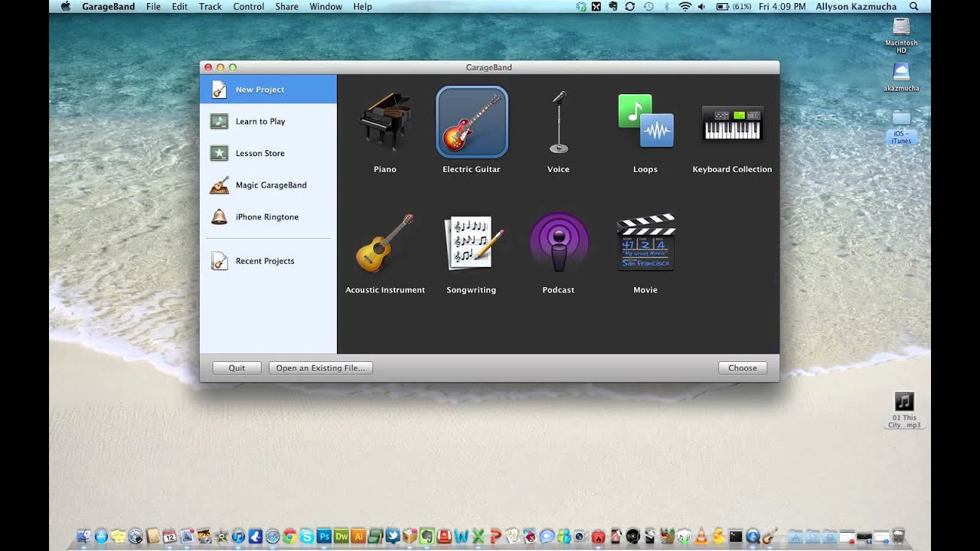
Task: Open the Allyson Kazmucha user menu
Action: coord(855,6)
